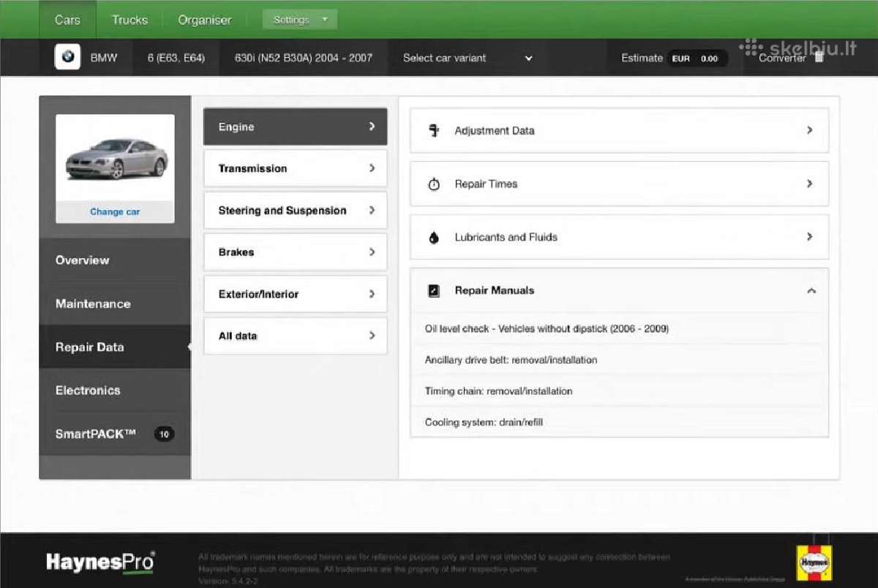Switch to the Trucks tab
Image resolution: width=878 pixels, height=588 pixels.
(x=130, y=20)
